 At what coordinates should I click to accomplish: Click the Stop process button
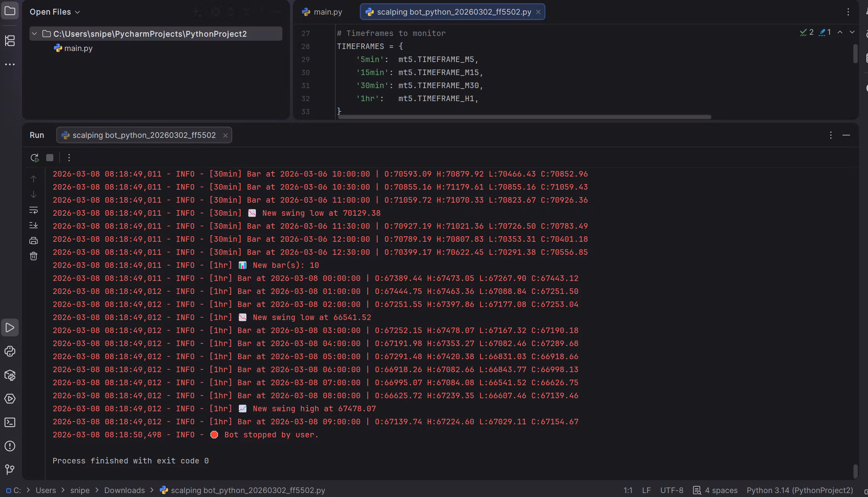point(50,158)
